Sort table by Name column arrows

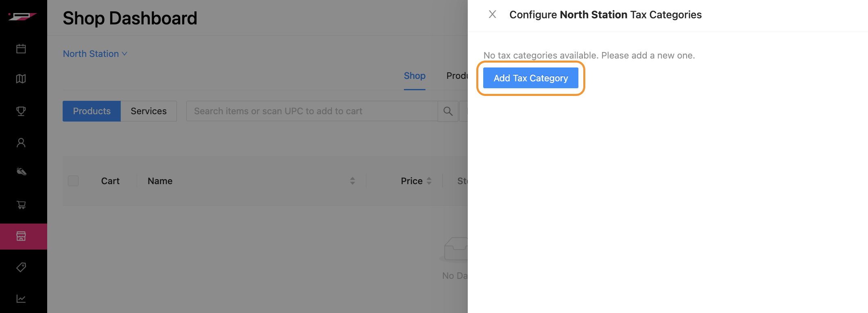352,181
